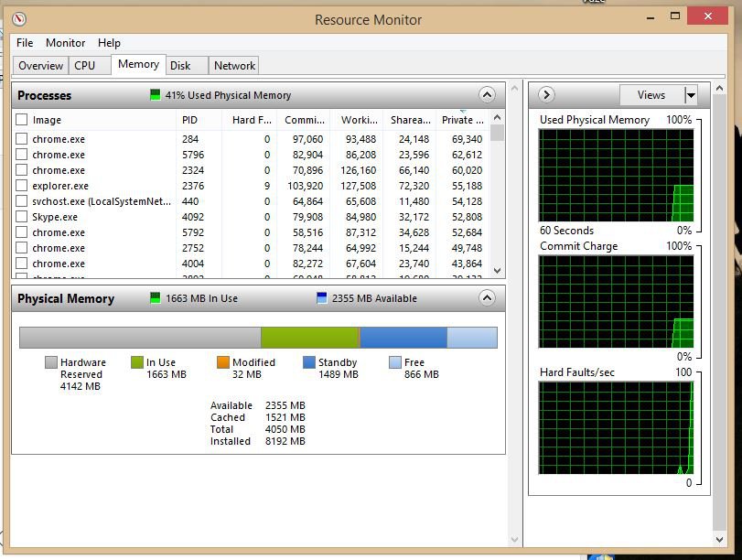Open the Views dropdown arrow

coord(691,95)
